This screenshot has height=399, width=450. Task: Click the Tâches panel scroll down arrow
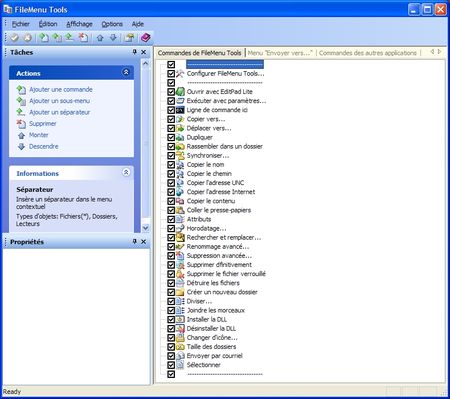pyautogui.click(x=145, y=228)
